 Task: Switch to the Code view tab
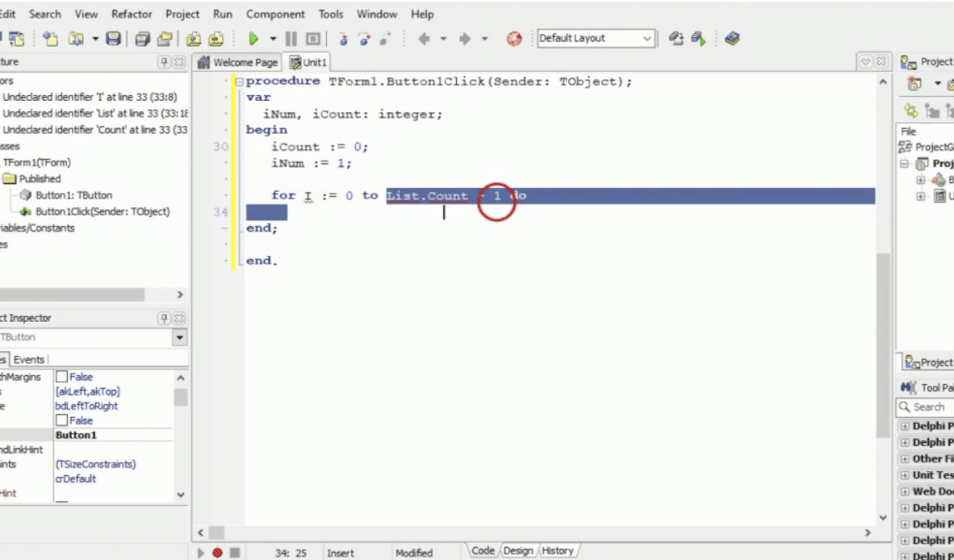483,551
